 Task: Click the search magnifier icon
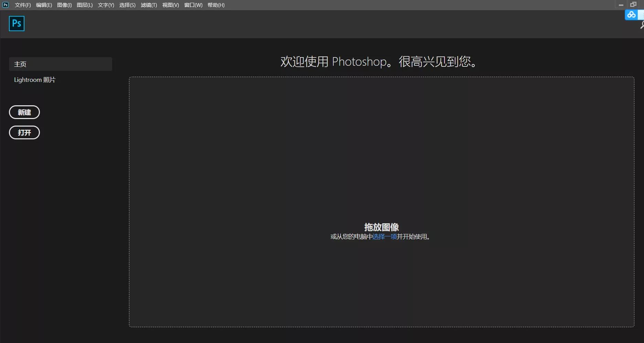tap(642, 25)
